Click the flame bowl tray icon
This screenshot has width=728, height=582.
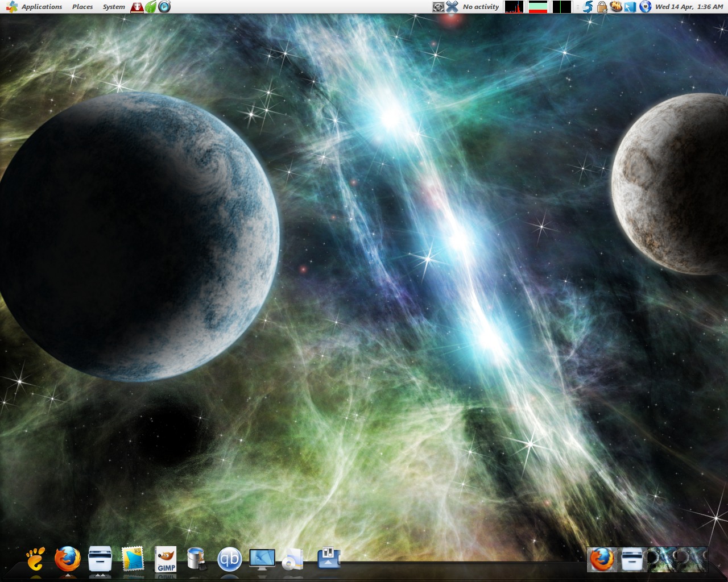616,7
